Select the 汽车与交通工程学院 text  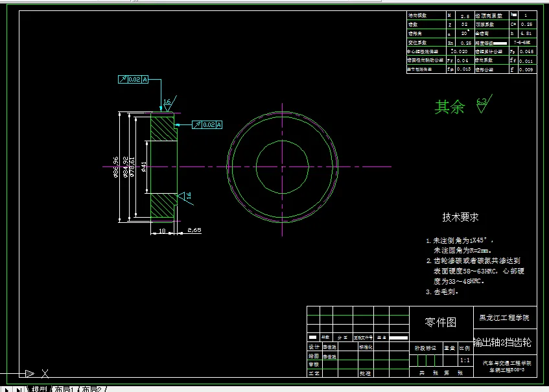tap(507, 363)
